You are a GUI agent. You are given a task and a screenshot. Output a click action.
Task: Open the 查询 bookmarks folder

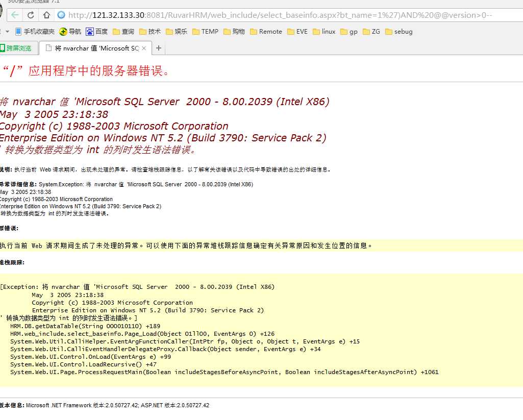[123, 32]
